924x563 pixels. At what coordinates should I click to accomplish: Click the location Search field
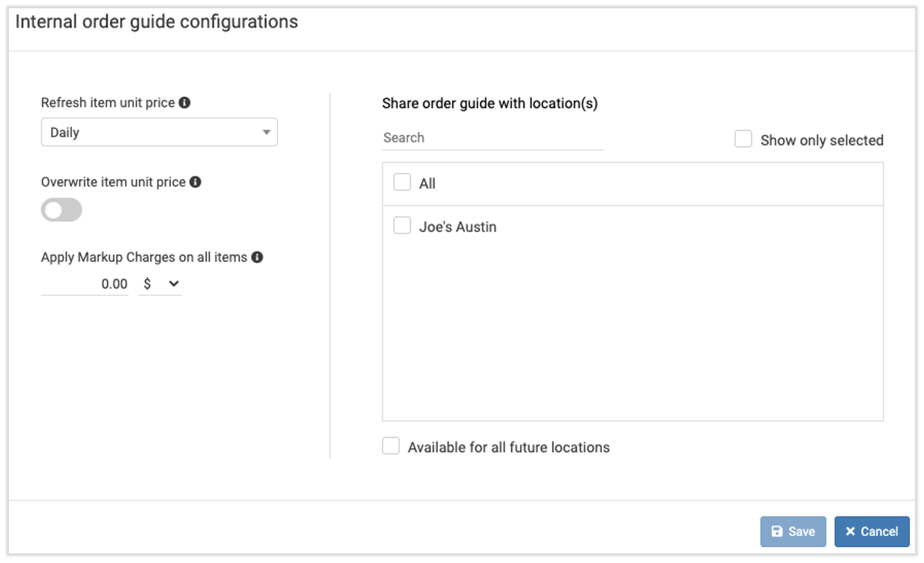492,138
